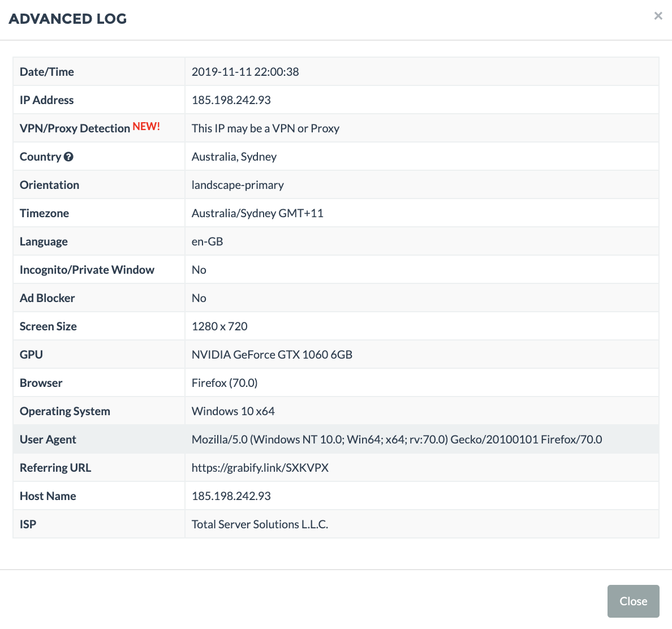
Task: Click the landscape-primary orientation value
Action: [238, 185]
